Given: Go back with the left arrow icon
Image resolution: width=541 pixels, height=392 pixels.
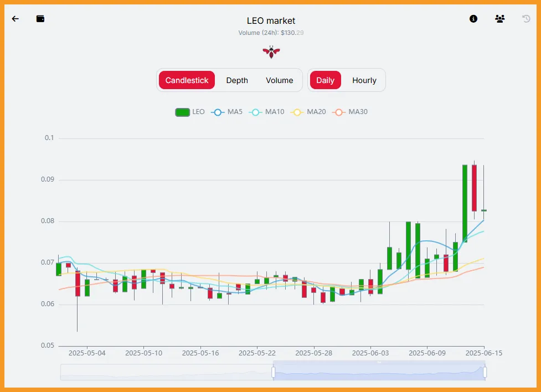Looking at the screenshot, I should click(15, 19).
